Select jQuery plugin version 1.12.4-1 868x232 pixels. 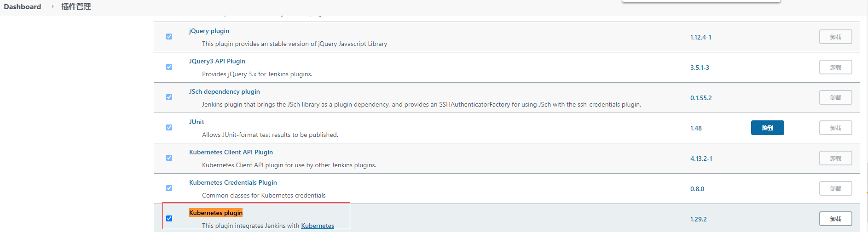click(700, 37)
